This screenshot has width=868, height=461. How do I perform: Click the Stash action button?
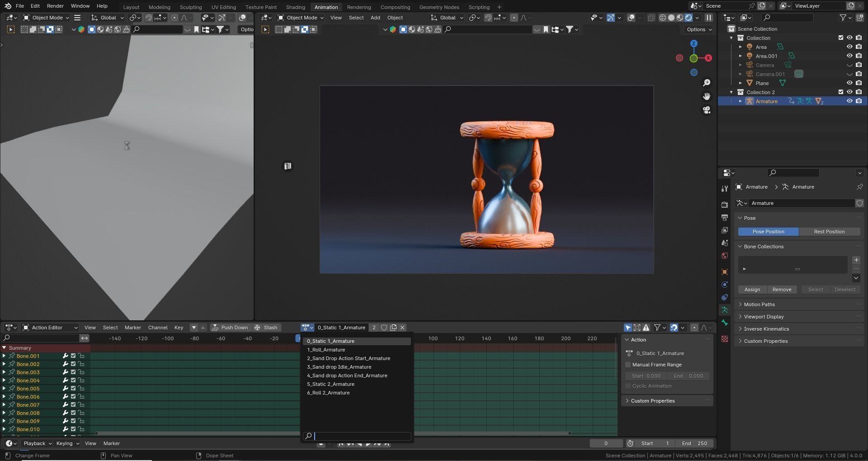266,328
